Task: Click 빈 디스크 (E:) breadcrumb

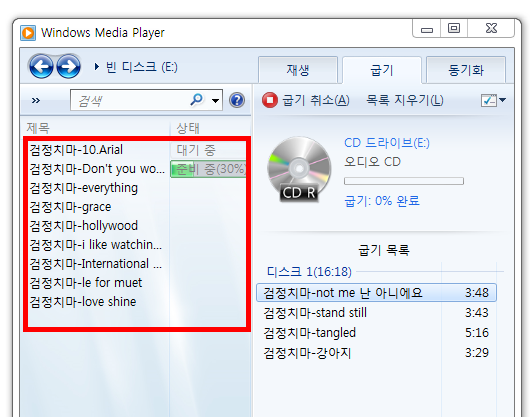Action: coord(142,67)
